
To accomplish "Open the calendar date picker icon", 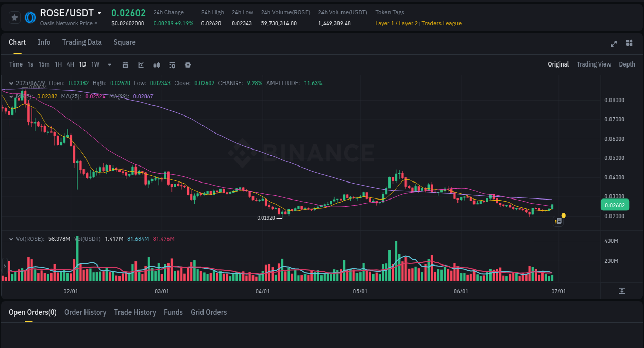I will 125,65.
